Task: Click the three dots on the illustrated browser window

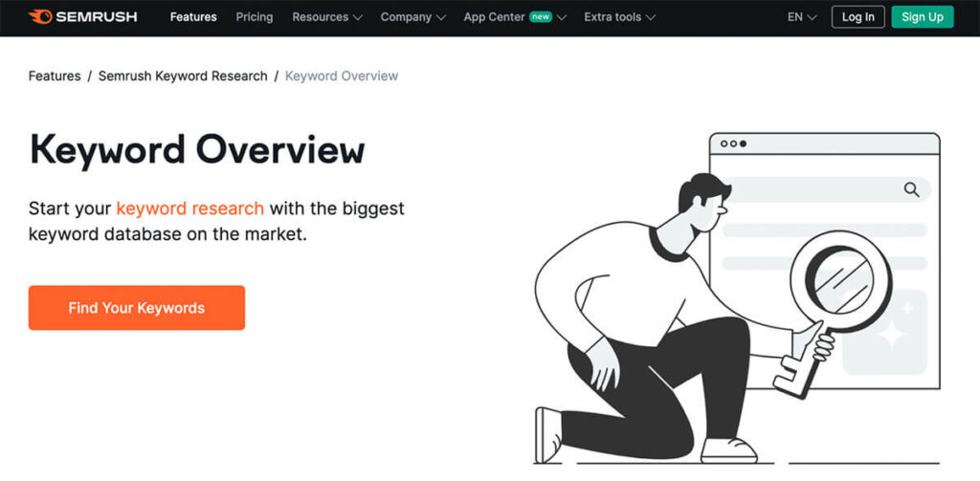Action: [733, 143]
